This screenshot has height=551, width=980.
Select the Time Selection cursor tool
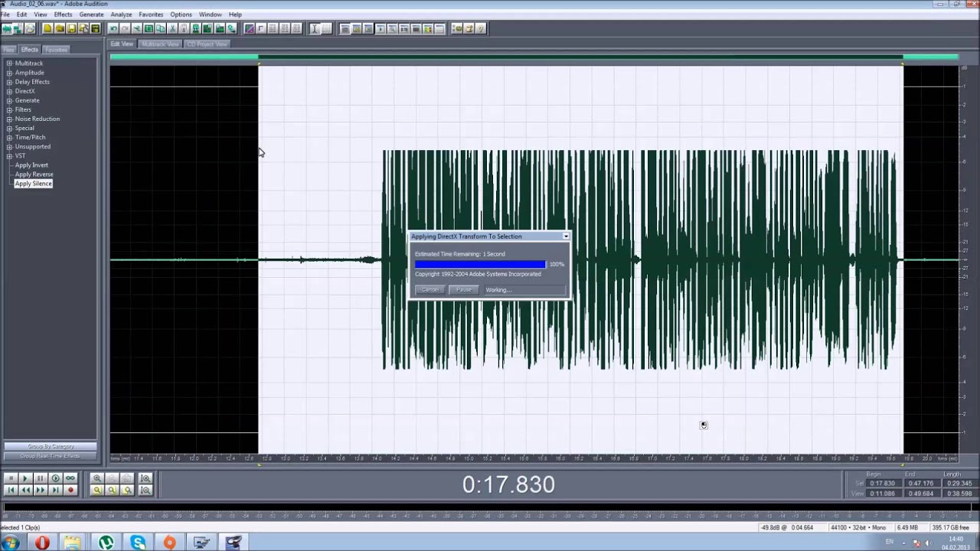click(314, 28)
